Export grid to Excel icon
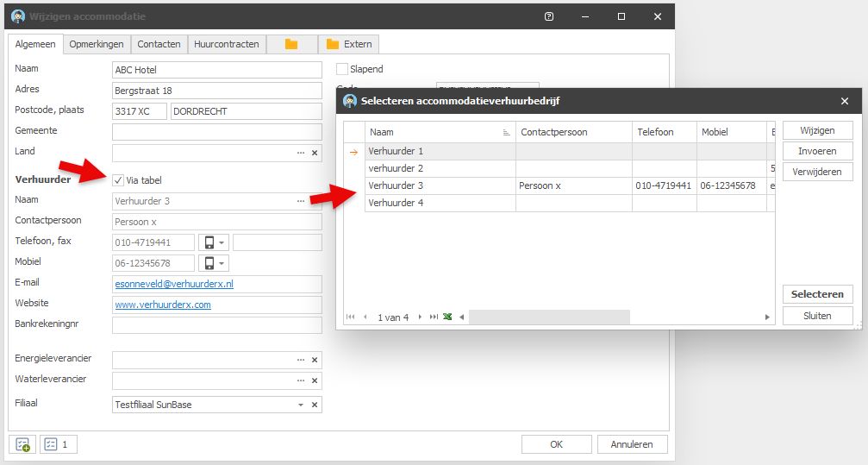Viewport: 868px width, 465px height. (x=447, y=317)
